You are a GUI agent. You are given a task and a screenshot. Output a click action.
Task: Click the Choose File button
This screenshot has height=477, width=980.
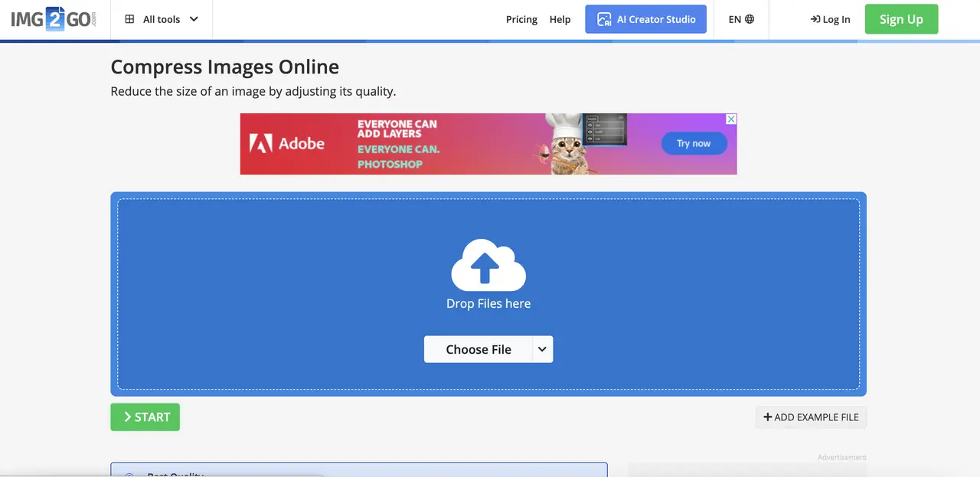click(x=479, y=349)
